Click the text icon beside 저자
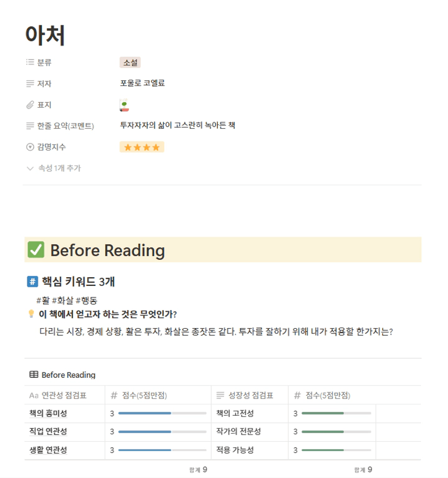The width and height of the screenshot is (448, 478). pos(30,84)
